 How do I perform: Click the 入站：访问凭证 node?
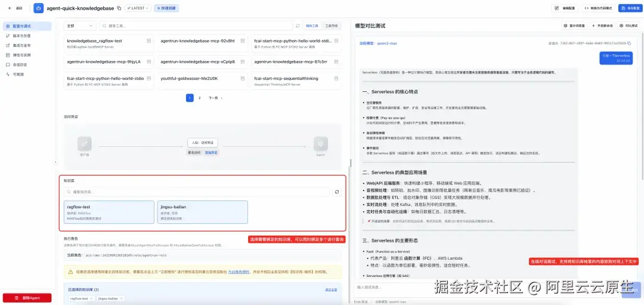coord(203,143)
